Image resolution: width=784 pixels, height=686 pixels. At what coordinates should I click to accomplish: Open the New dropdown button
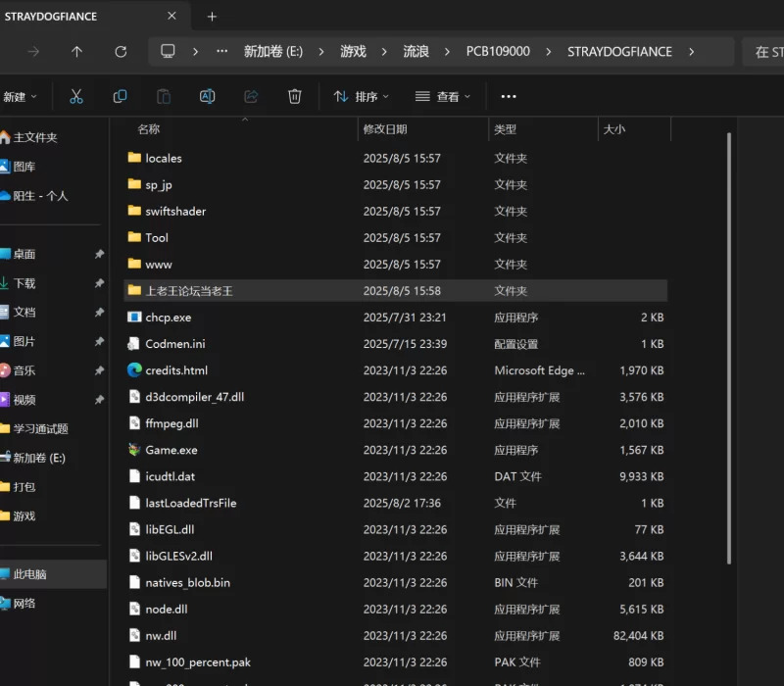tap(20, 96)
